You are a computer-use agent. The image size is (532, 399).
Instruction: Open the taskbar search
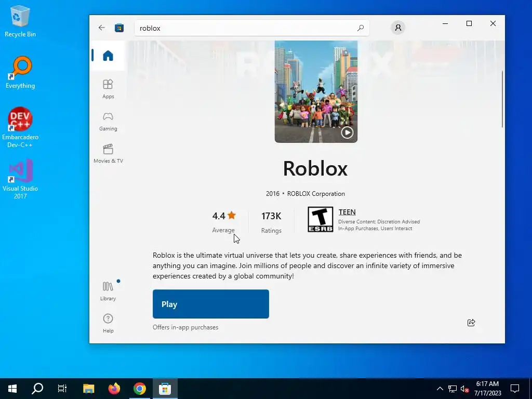pos(37,389)
